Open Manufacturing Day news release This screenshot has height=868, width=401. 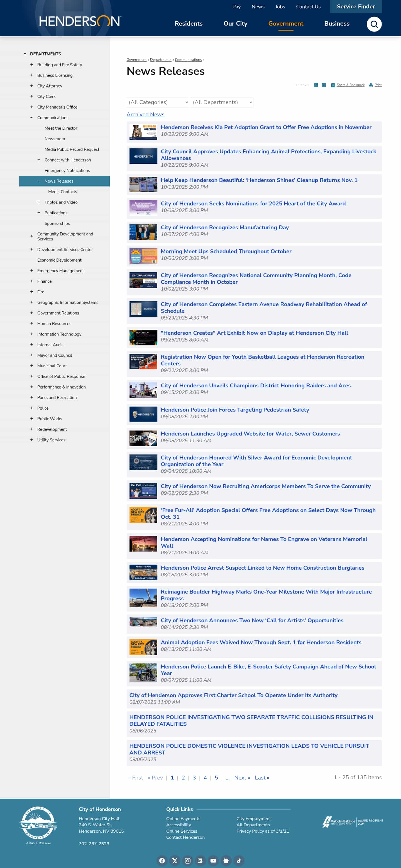pos(225,227)
